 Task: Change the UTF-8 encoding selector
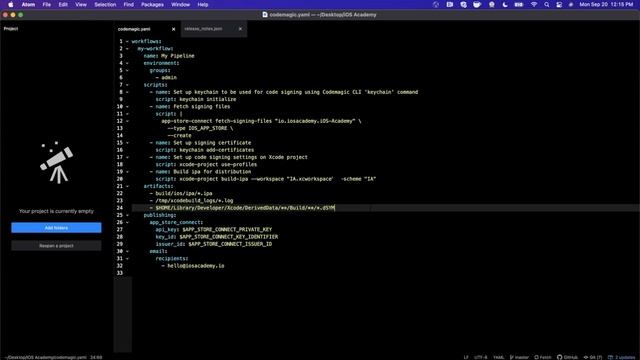(481, 357)
